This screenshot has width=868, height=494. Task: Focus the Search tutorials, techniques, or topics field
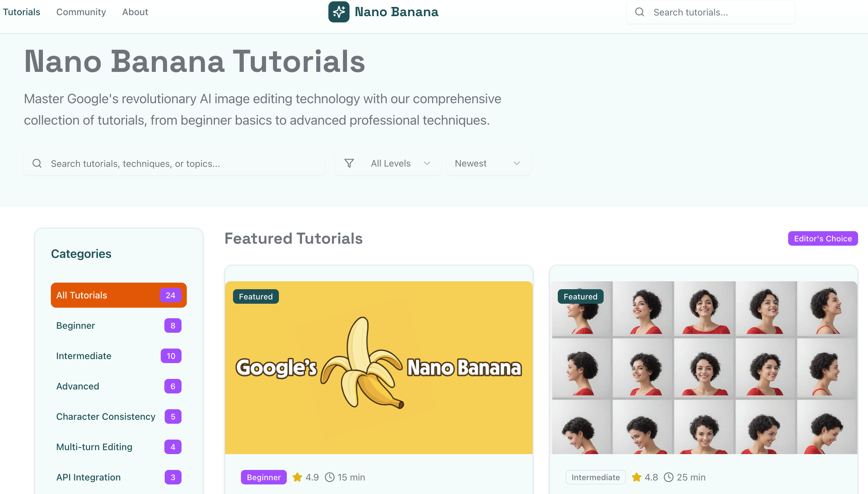pos(174,163)
